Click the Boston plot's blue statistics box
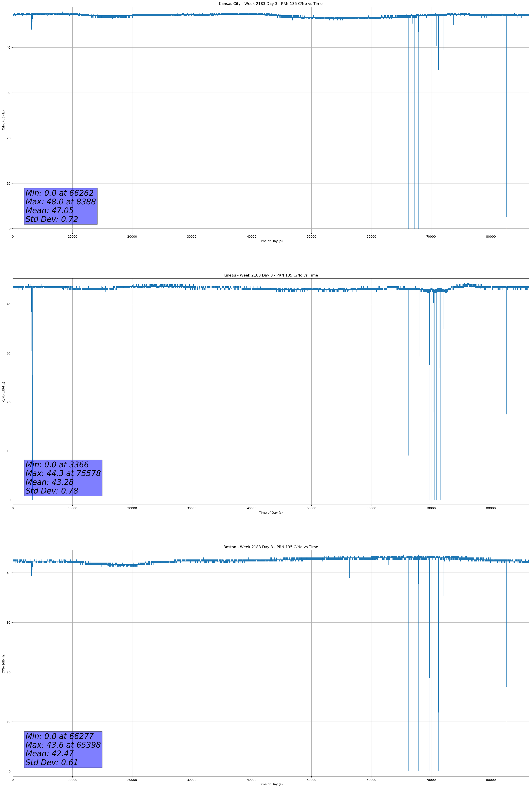Screen dimensions: 532x788 tap(63, 749)
